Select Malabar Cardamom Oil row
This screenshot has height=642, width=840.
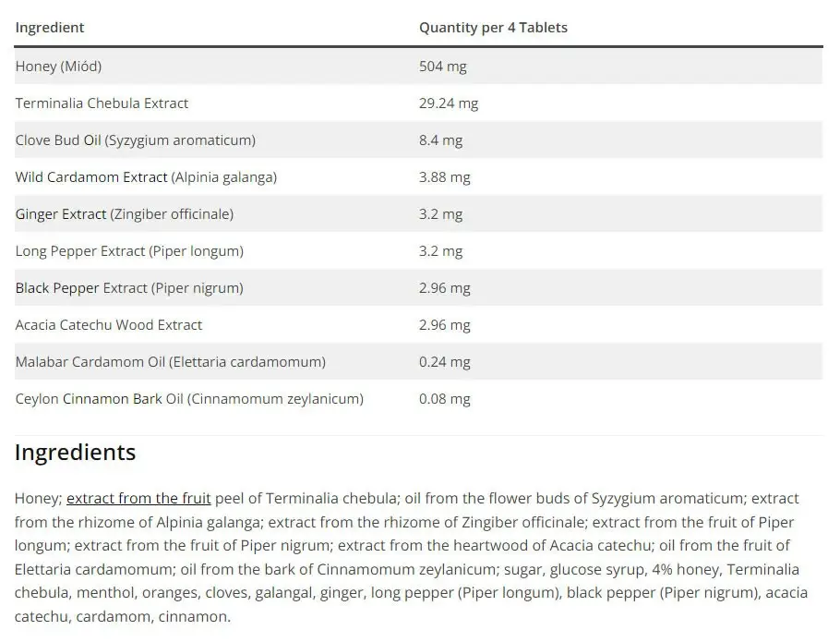[418, 362]
